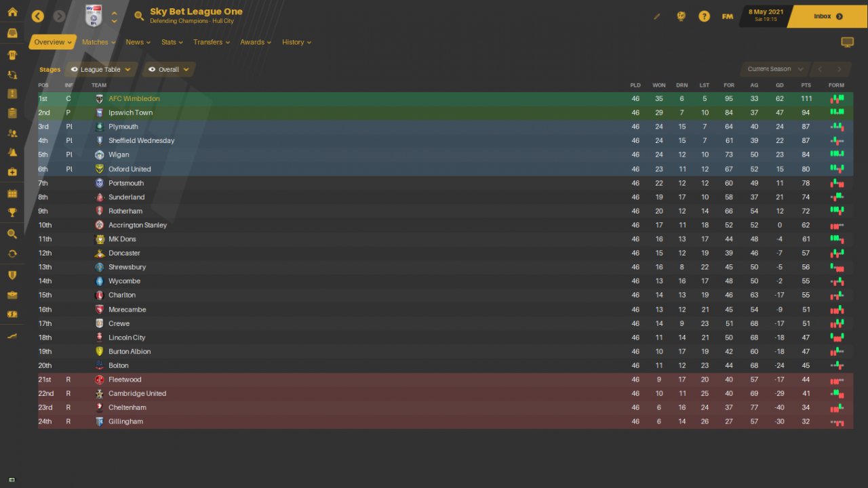Expand the Current Season dropdown

coord(774,69)
